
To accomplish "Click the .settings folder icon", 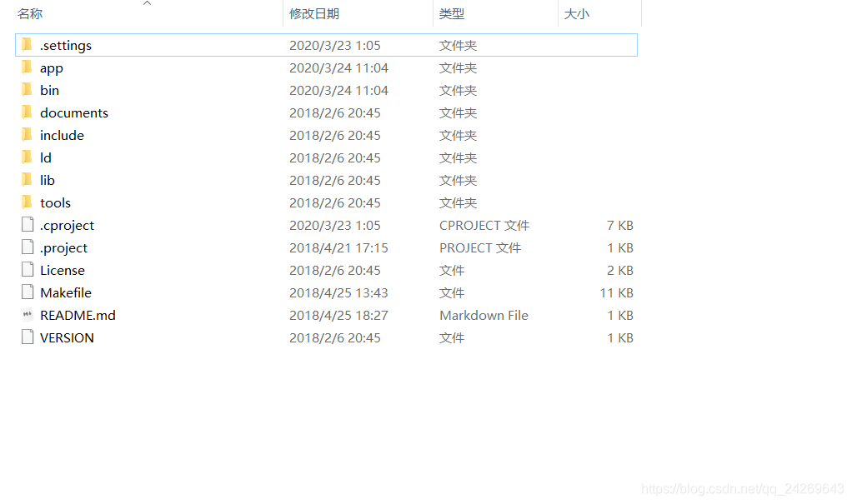I will pos(26,45).
